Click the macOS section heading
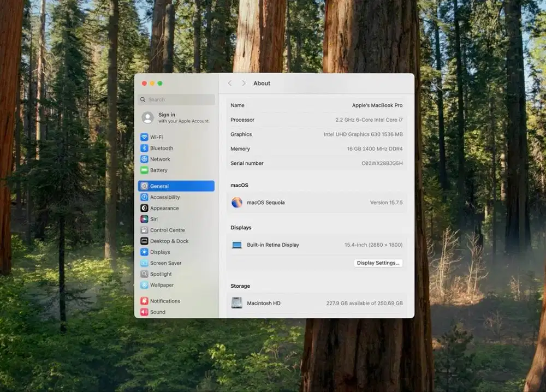The height and width of the screenshot is (392, 546). [239, 185]
